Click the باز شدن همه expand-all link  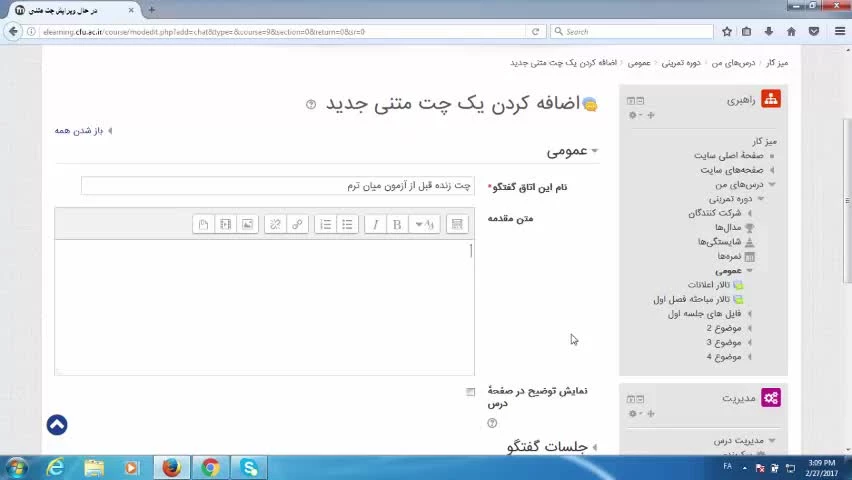point(79,131)
